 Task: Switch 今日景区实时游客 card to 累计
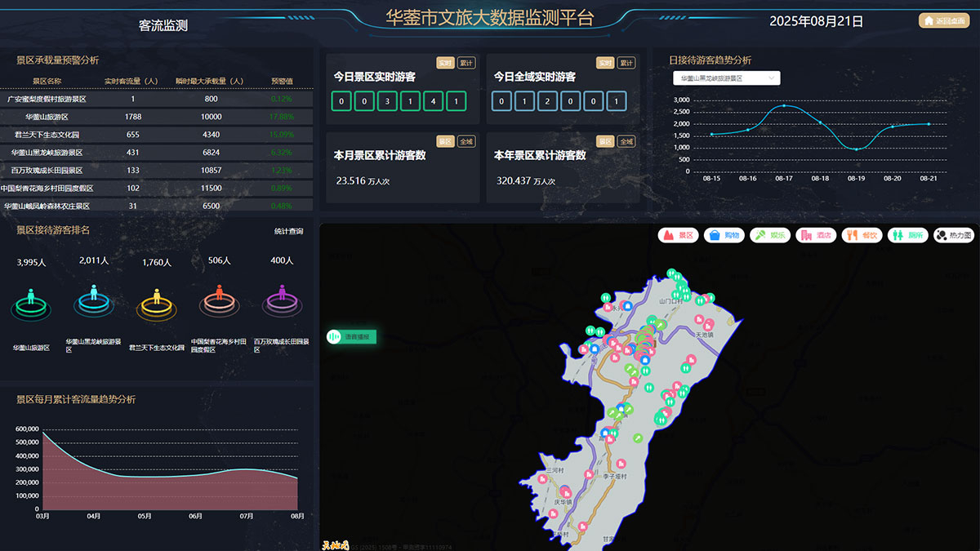coord(466,63)
